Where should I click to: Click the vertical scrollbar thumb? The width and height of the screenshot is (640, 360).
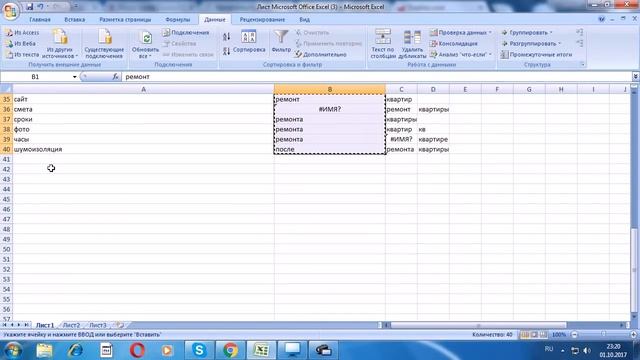tap(634, 271)
